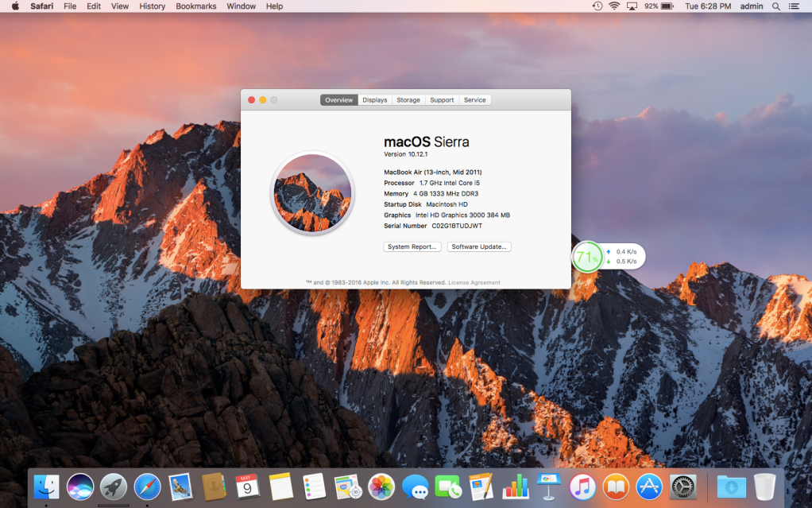
Task: Open the AirPlay display menu icon
Action: (x=632, y=6)
